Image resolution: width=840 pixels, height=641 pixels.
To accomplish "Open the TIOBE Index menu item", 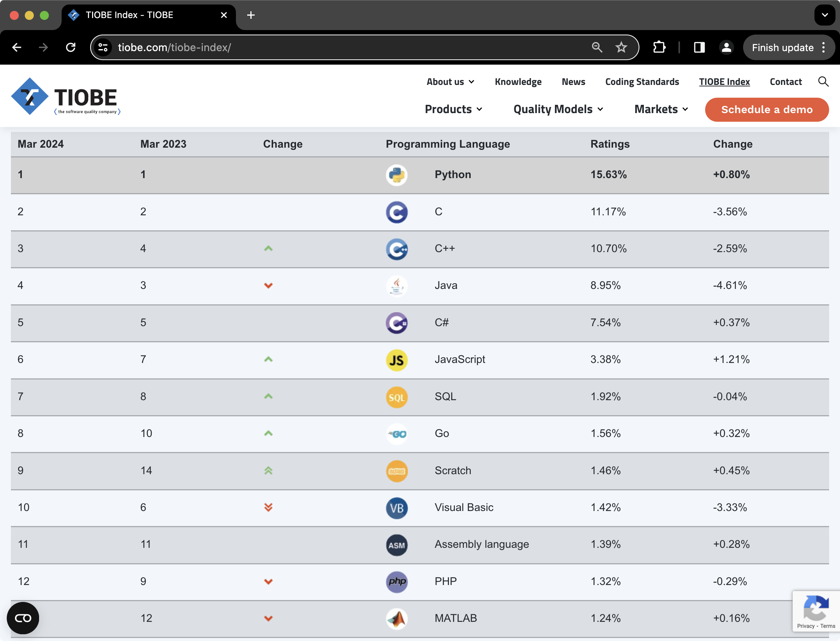I will 724,82.
